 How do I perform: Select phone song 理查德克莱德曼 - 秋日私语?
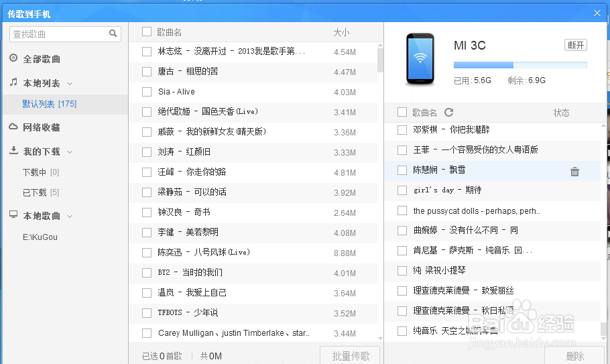coord(493,311)
